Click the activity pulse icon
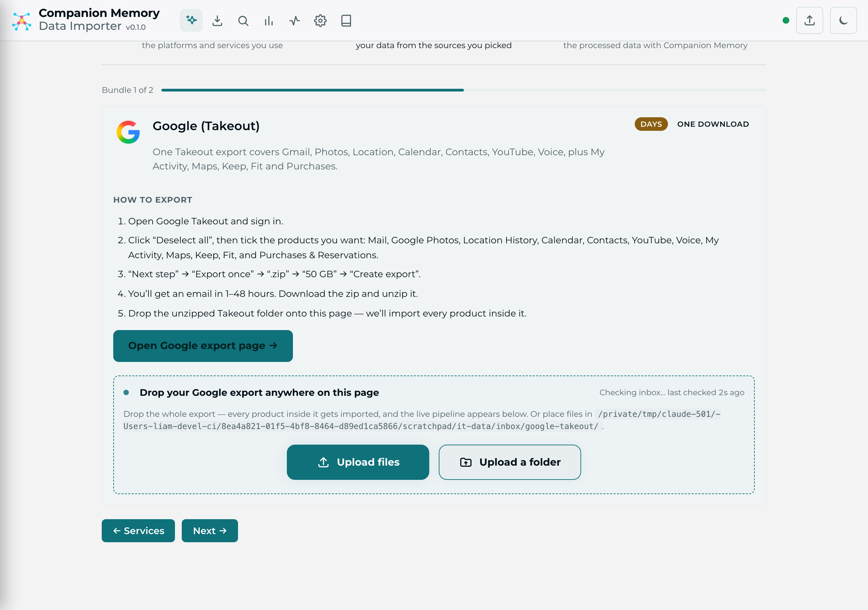Screen dimensions: 868x610 point(295,20)
